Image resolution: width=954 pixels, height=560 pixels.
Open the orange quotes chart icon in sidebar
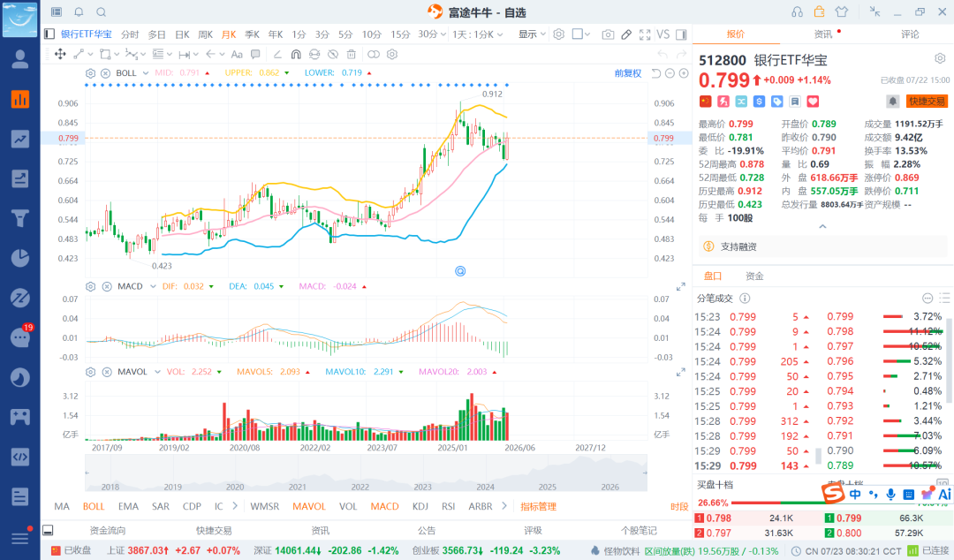tap(20, 99)
